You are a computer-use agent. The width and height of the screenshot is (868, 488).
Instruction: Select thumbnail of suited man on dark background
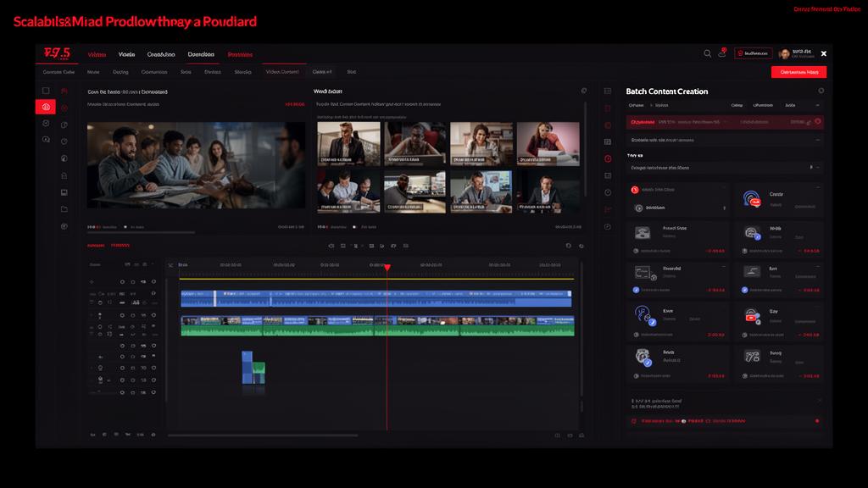[x=548, y=191]
